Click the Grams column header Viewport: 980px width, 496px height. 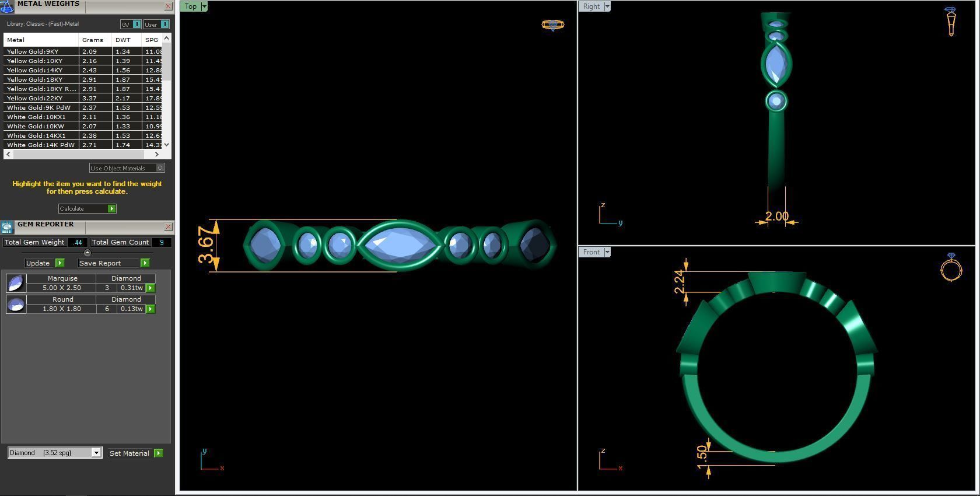click(x=95, y=40)
